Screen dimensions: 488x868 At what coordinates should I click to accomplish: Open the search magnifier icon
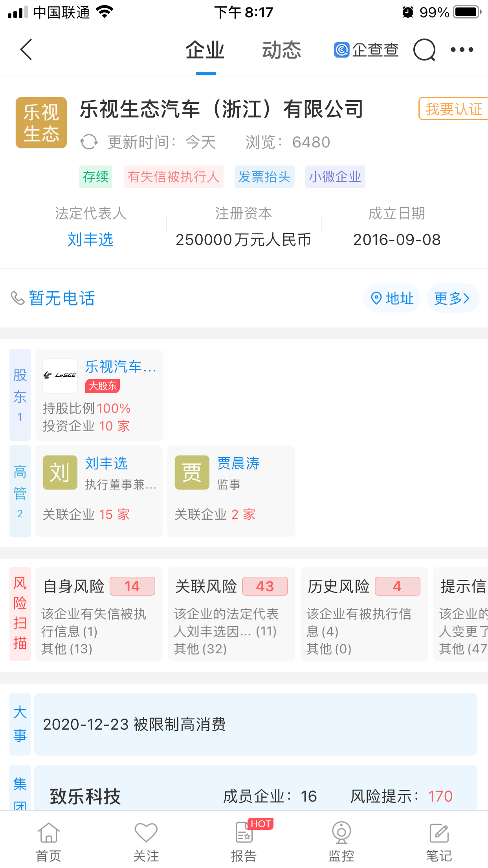click(424, 50)
